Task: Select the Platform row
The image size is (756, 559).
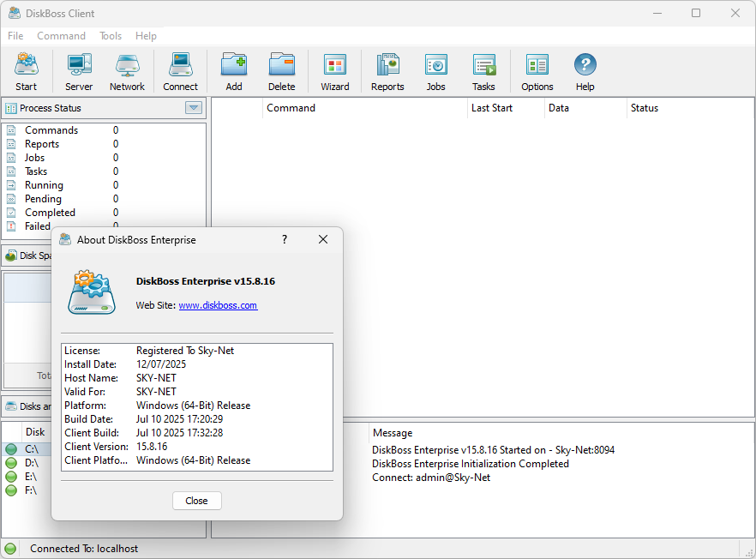Action: (197, 406)
